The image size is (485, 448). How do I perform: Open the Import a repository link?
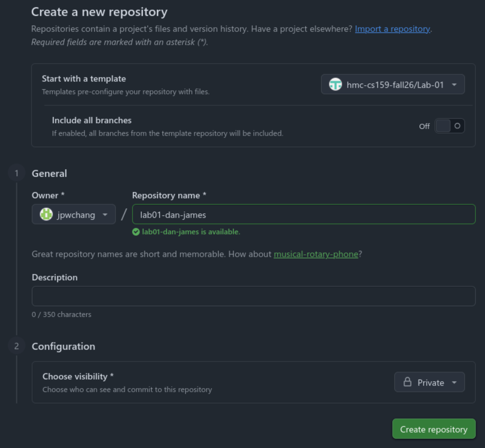tap(392, 29)
